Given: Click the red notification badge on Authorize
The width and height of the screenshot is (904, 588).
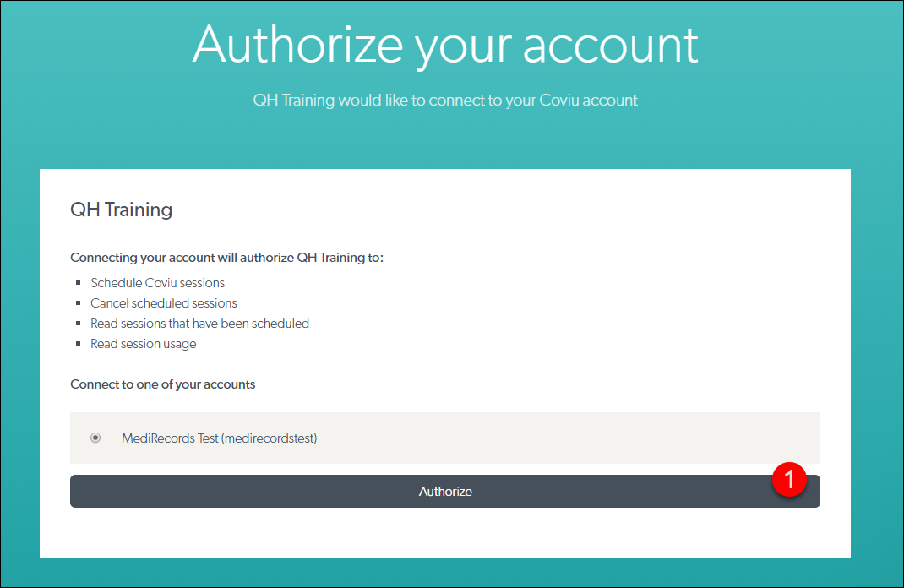Looking at the screenshot, I should coord(791,479).
